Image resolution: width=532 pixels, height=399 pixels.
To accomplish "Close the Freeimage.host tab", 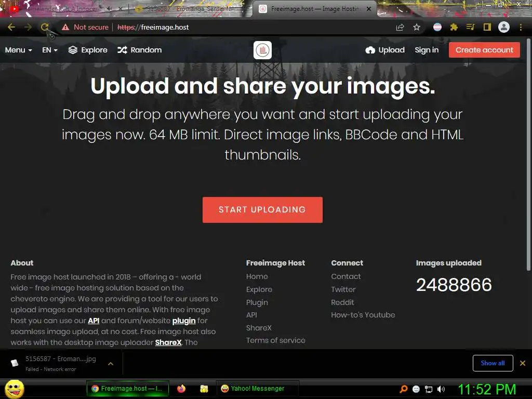I will click(369, 9).
